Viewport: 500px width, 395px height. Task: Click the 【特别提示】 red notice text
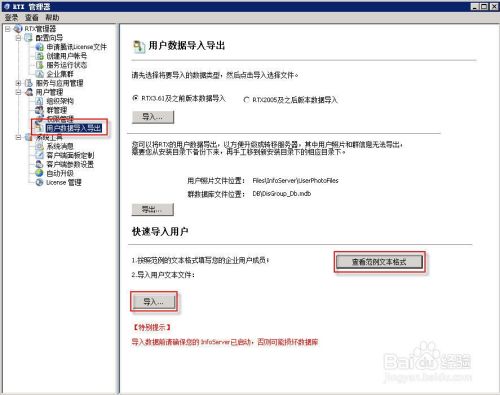click(152, 327)
